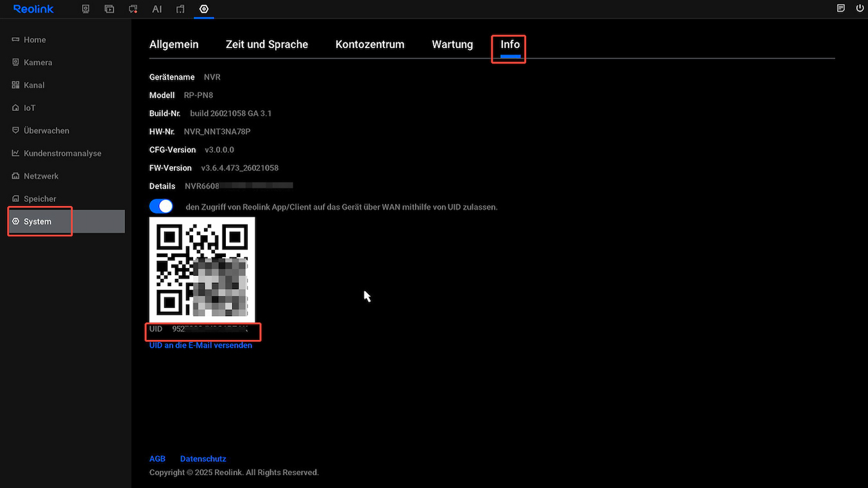Disable the WAN access via UID toggle
The height and width of the screenshot is (488, 868).
click(161, 206)
